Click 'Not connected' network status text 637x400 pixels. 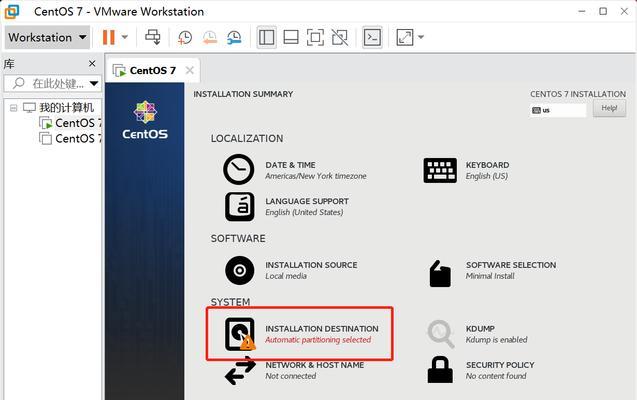(290, 376)
